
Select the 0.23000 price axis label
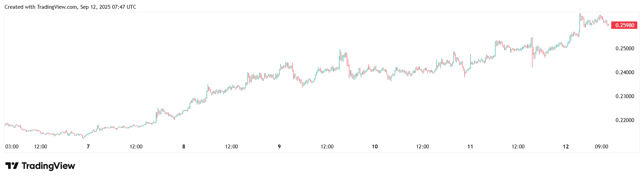coord(625,96)
